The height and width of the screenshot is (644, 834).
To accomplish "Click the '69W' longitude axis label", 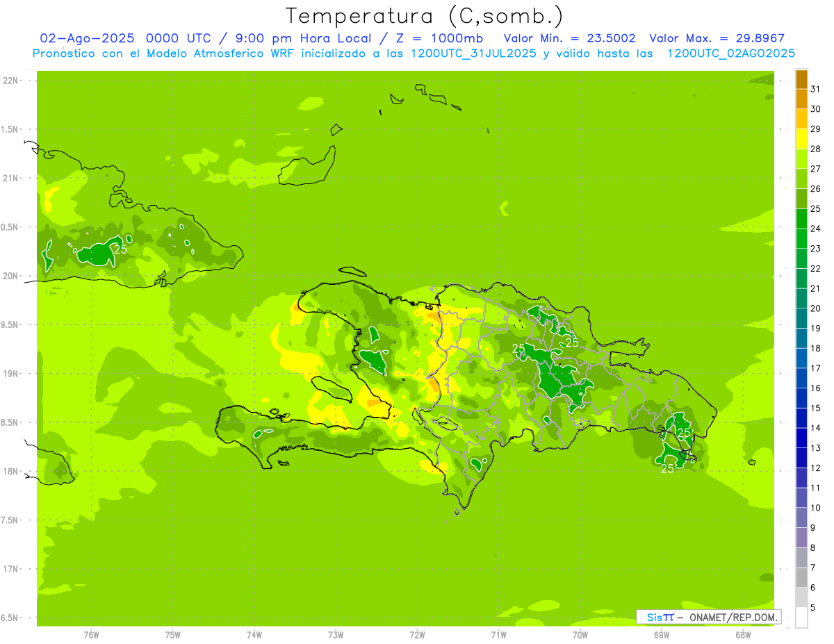I will 662,635.
